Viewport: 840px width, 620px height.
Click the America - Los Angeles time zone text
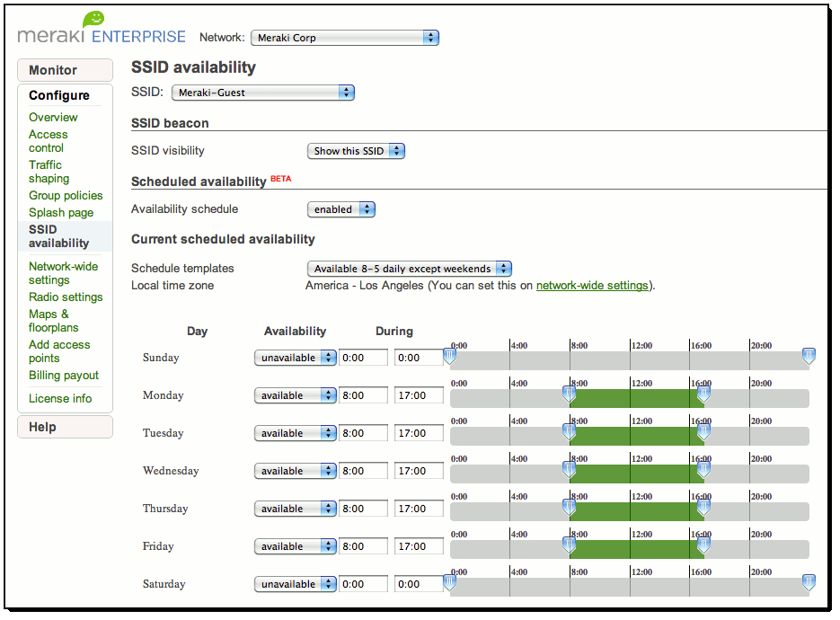pos(364,286)
